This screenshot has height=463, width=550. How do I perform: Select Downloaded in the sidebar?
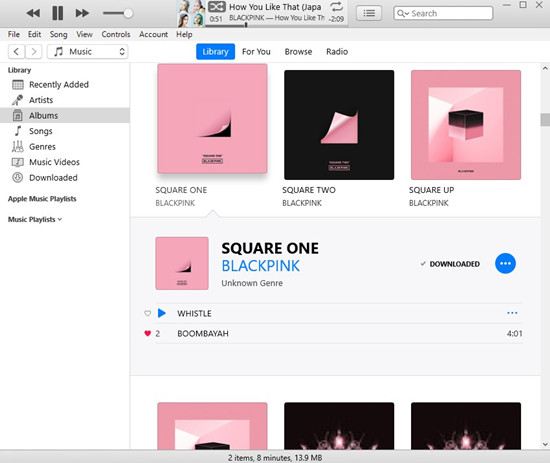(65, 177)
